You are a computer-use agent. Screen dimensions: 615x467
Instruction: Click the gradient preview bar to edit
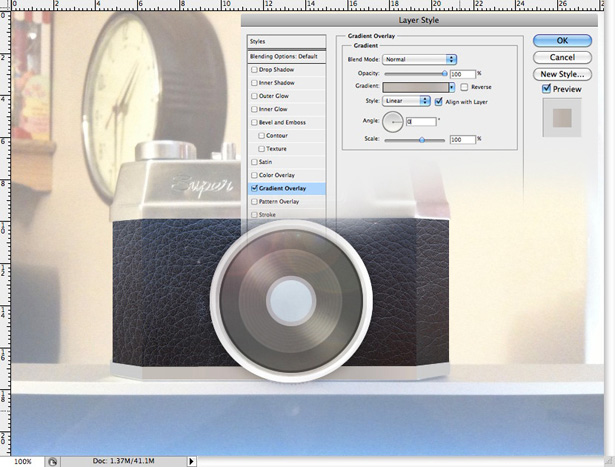(416, 87)
